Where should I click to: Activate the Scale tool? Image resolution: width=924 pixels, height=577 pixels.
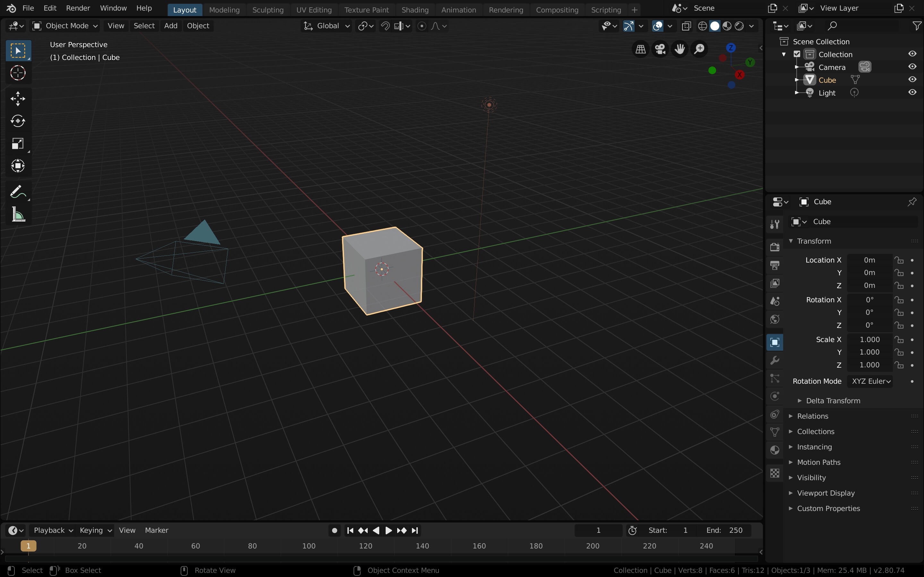(x=18, y=144)
